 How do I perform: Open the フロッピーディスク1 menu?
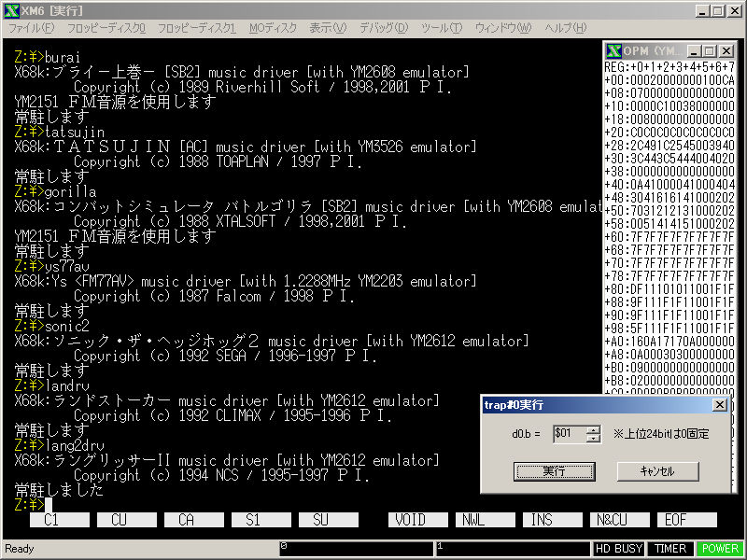[197, 28]
